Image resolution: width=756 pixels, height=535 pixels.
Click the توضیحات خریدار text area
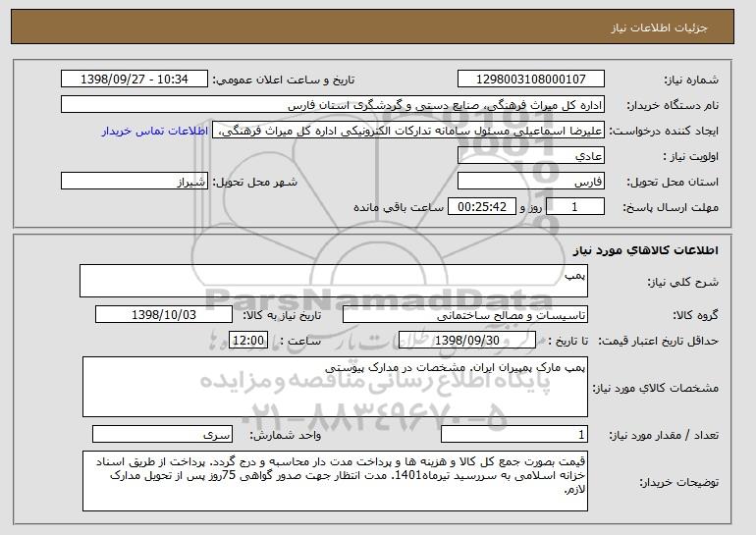(335, 481)
